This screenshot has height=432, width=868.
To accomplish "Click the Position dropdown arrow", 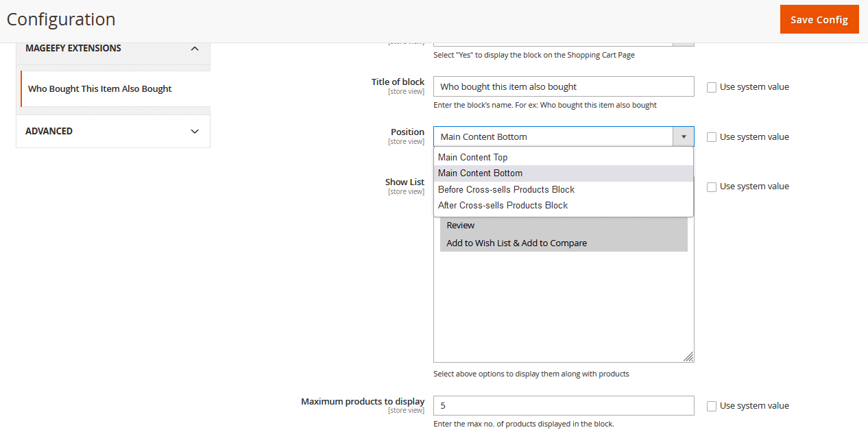I will tap(683, 137).
